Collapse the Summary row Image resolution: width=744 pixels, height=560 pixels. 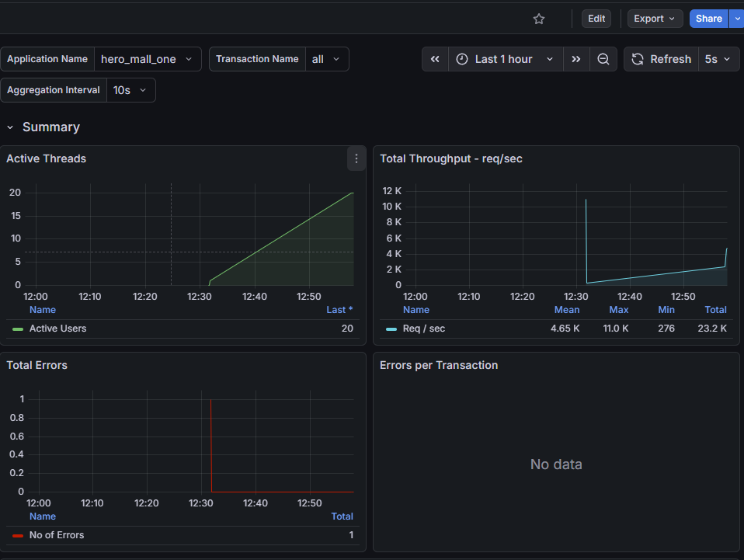coord(10,127)
